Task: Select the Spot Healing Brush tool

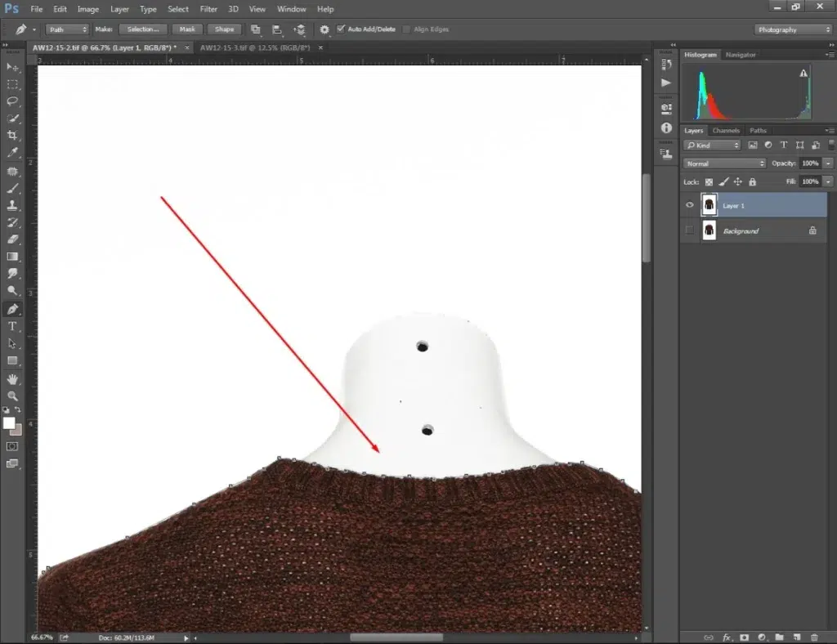Action: pyautogui.click(x=13, y=172)
